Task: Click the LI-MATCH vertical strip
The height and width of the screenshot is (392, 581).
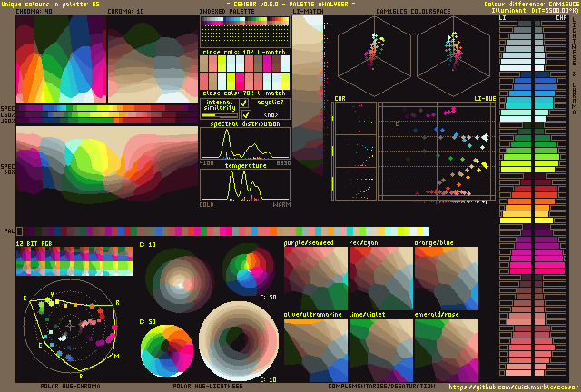Action: [308, 95]
